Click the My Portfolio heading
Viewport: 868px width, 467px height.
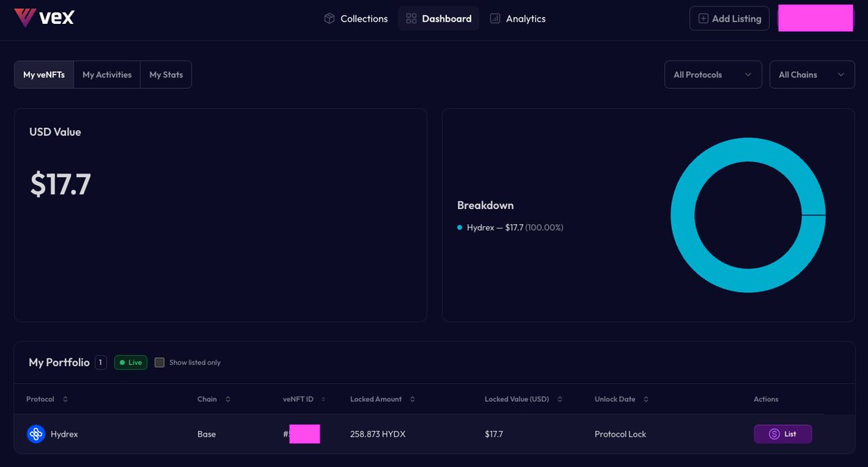pyautogui.click(x=59, y=362)
